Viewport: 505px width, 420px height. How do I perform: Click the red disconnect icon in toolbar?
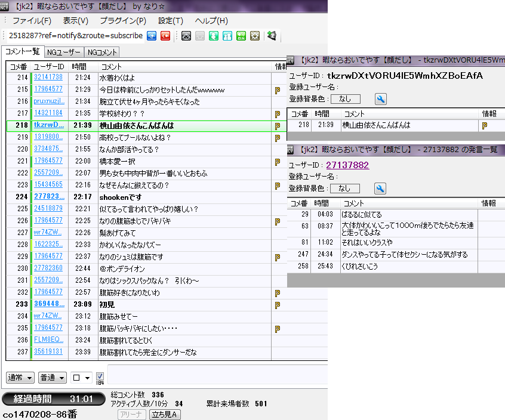[x=165, y=36]
